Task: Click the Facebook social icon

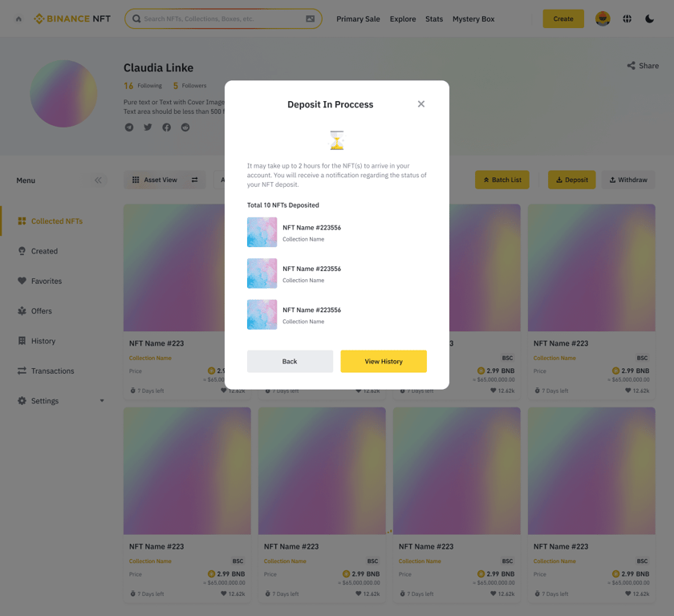Action: [166, 127]
